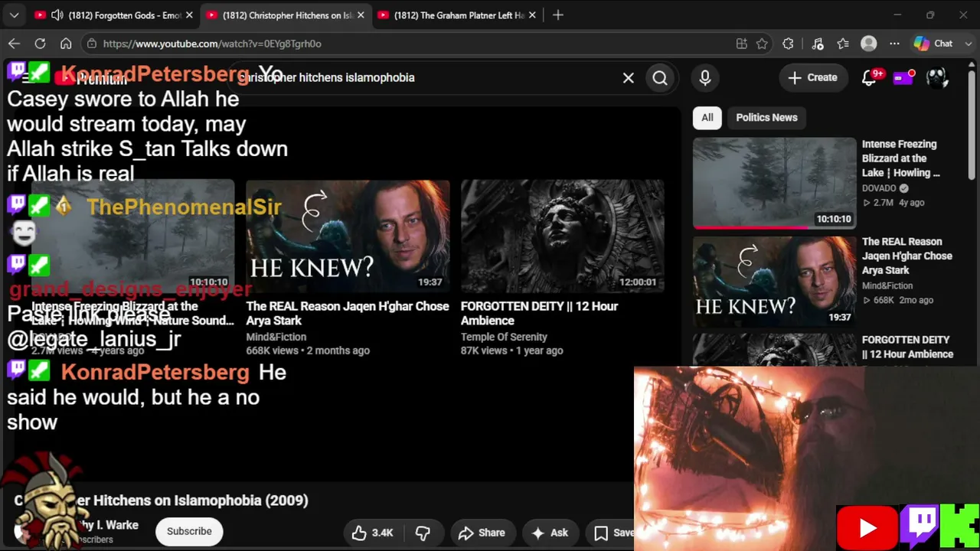The width and height of the screenshot is (980, 551).
Task: Open Temple Of Serenity channel
Action: (504, 337)
